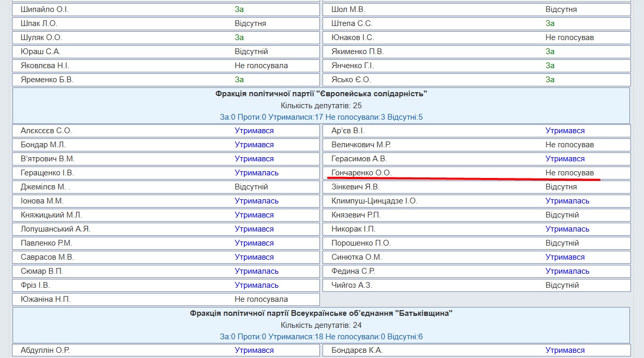Click the Климпуш-Цинцадзе І.О. name
The image size is (644, 358).
374,201
